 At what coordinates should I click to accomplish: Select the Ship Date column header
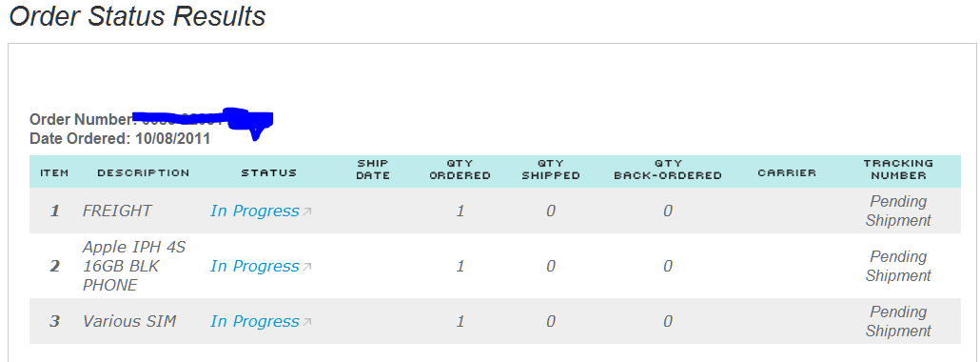373,170
